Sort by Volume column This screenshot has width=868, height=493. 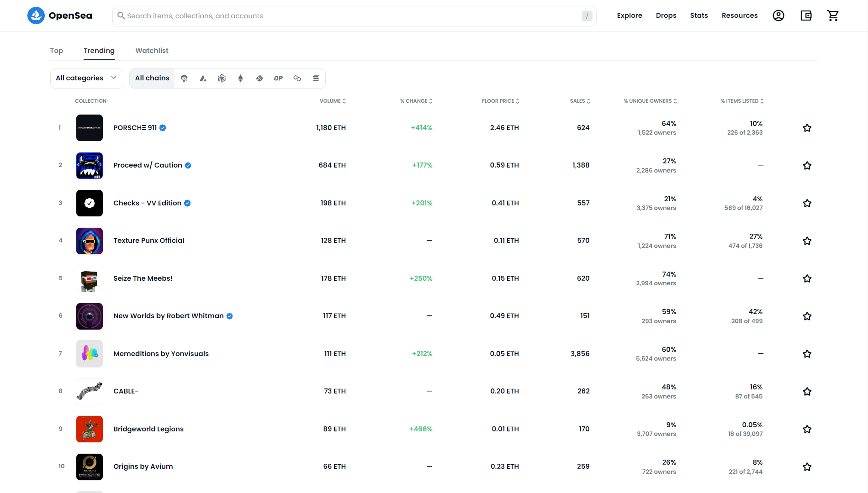pos(333,101)
